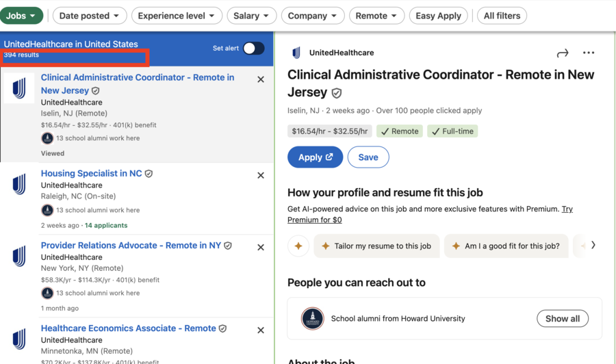Click UnitedHealthcare logo on Housing Specialist card

coord(19,184)
